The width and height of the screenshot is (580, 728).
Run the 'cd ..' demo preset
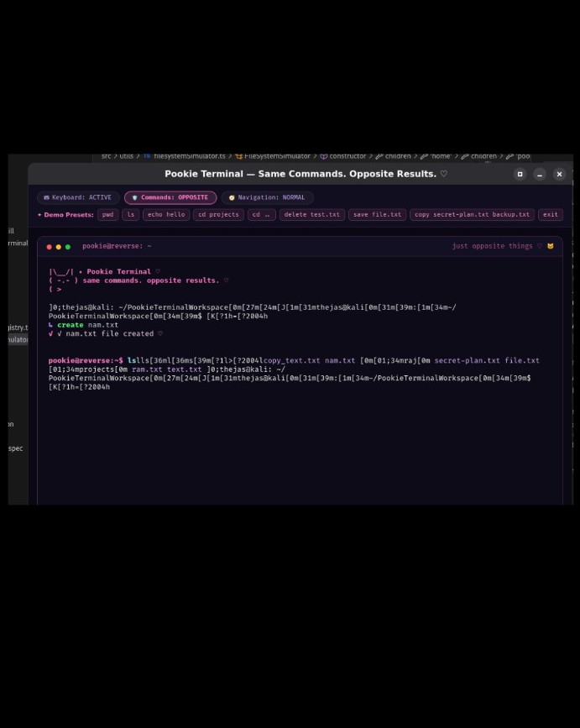(261, 214)
